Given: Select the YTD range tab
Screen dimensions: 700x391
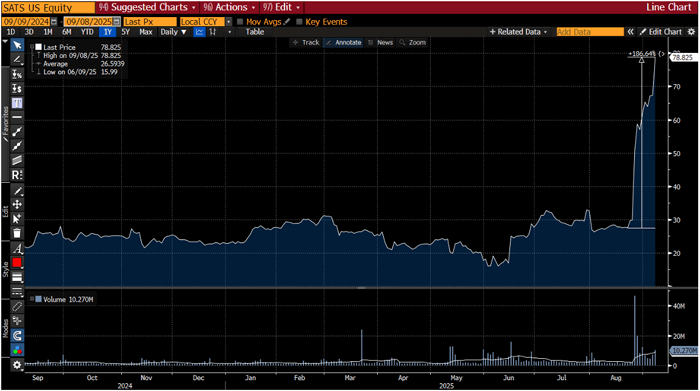Looking at the screenshot, I should point(87,32).
